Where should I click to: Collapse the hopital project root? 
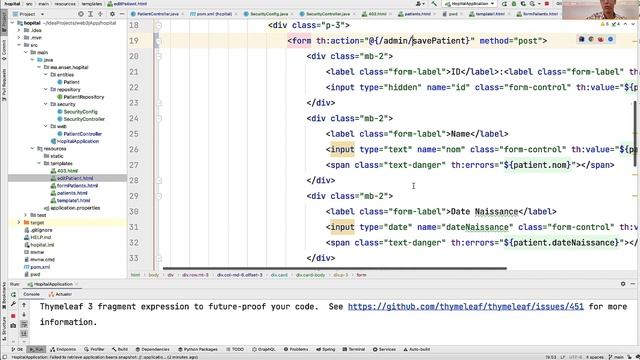point(13,23)
